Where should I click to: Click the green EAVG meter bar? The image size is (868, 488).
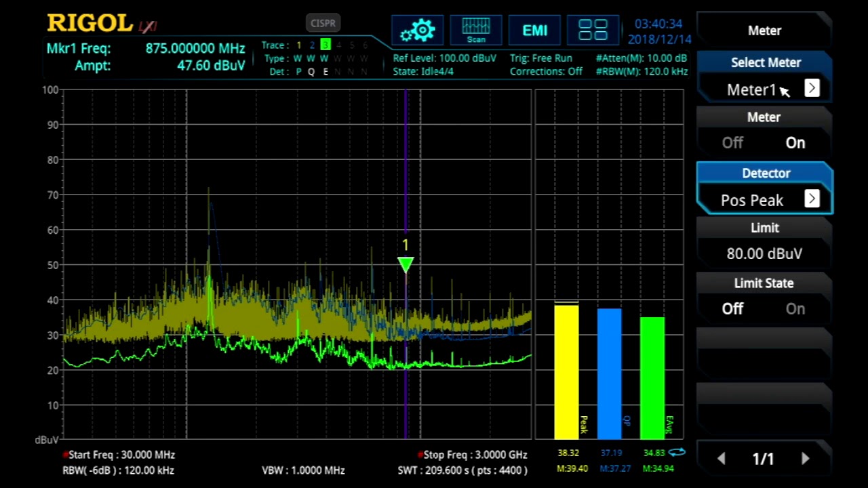[652, 378]
